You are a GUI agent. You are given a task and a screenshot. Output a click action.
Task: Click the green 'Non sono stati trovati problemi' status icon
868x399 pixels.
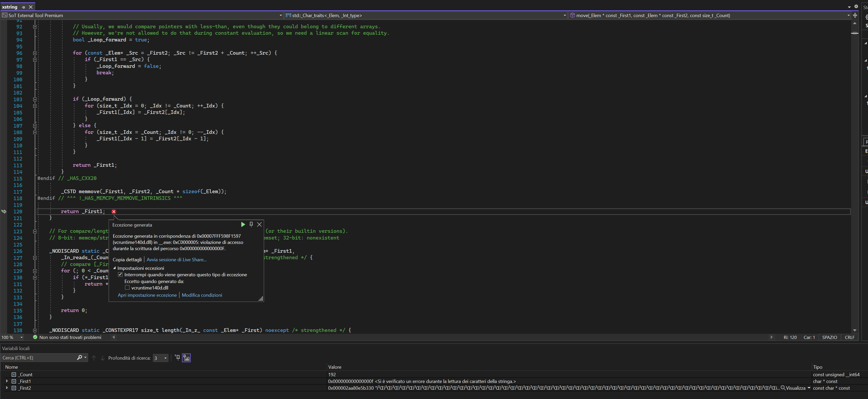35,337
